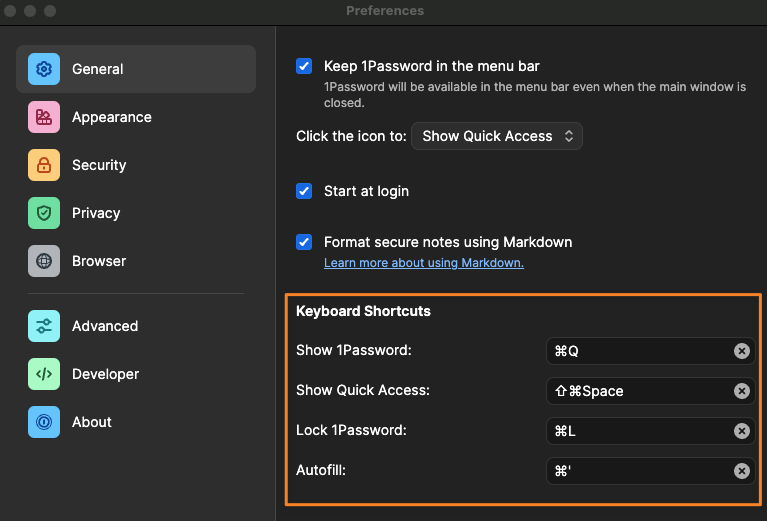Viewport: 767px width, 521px height.
Task: Clear the Autofill keyboard shortcut
Action: [x=742, y=471]
